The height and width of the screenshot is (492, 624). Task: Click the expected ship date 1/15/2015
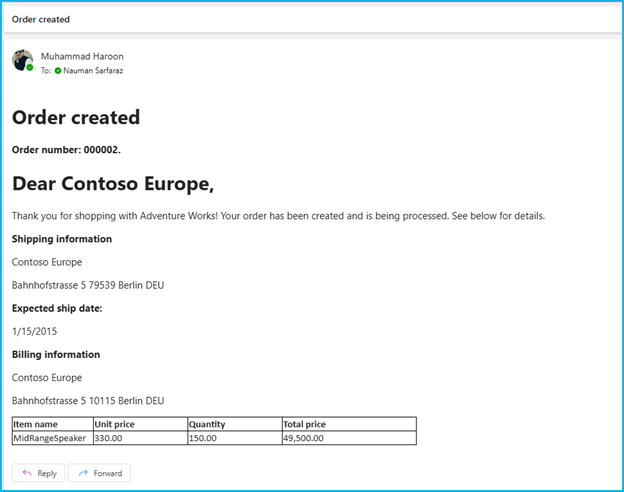[35, 331]
